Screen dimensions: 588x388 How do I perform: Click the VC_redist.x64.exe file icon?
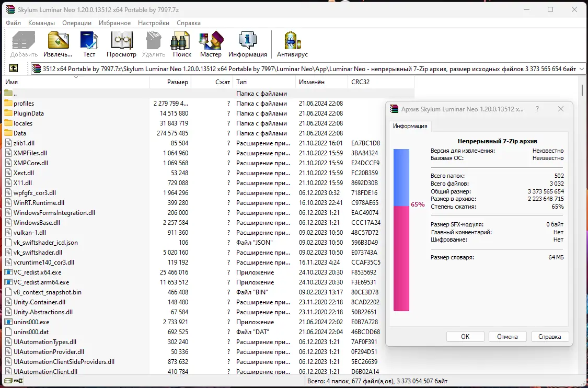8,272
